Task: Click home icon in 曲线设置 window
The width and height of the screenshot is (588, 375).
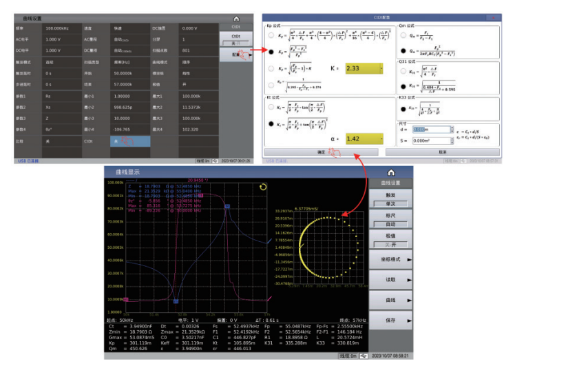Action: pos(236,19)
